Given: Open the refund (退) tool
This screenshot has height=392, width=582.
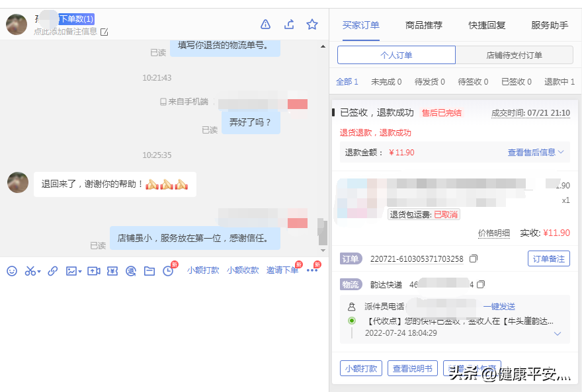Looking at the screenshot, I should pos(130,270).
